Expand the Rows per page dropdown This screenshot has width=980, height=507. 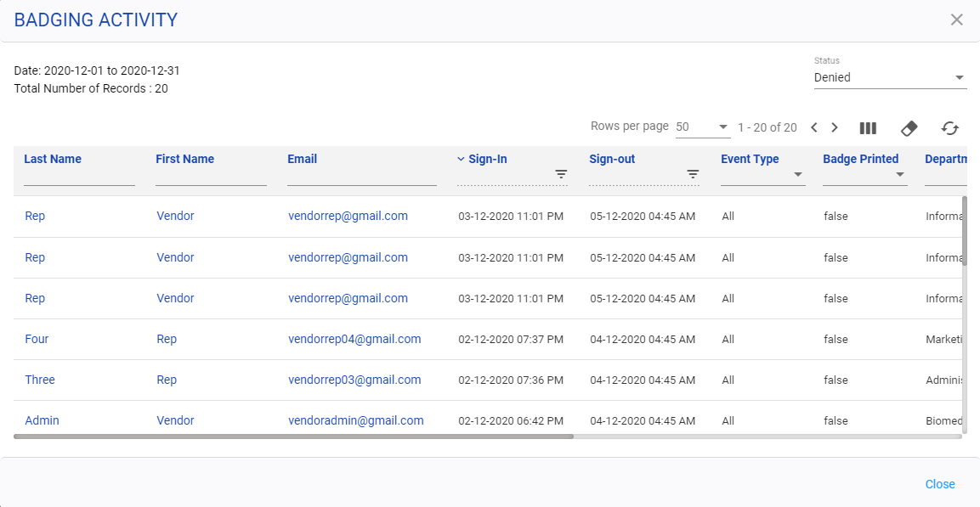click(x=702, y=127)
